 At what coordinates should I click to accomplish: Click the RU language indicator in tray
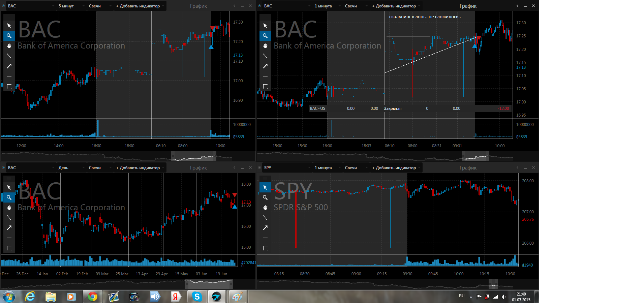[x=461, y=296]
